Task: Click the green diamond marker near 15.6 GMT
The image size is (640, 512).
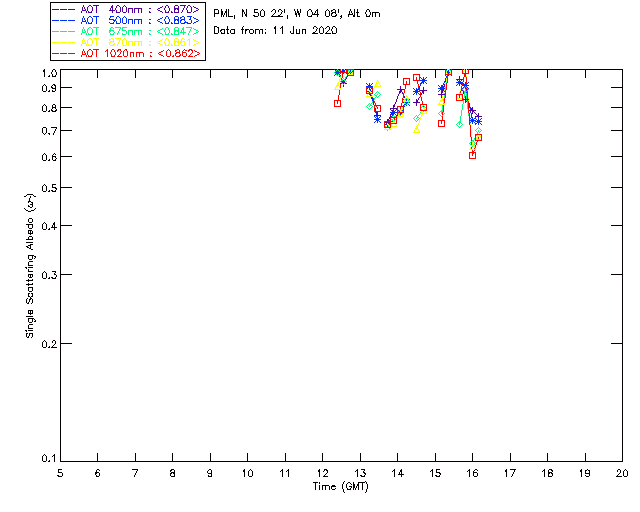Action: [459, 124]
